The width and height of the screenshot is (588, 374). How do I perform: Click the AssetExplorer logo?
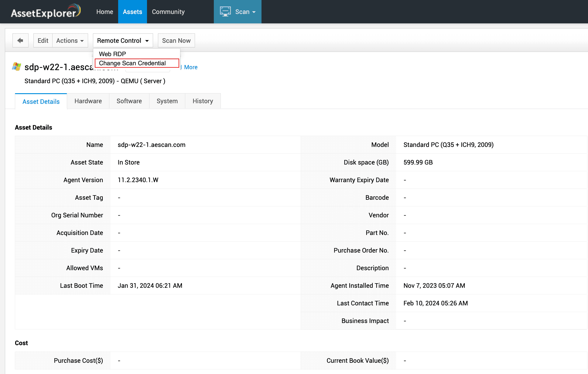click(x=46, y=12)
